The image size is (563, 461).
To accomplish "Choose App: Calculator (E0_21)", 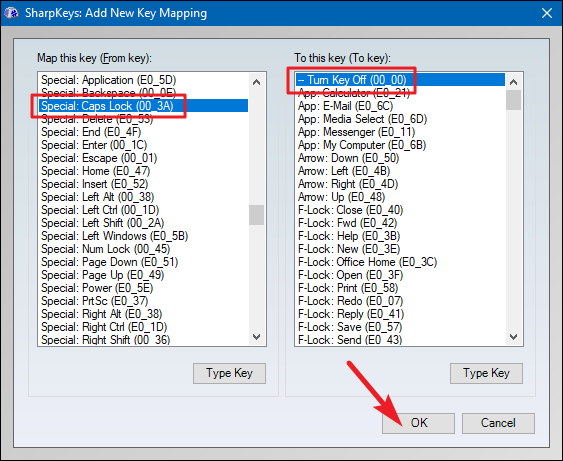I will (x=400, y=93).
